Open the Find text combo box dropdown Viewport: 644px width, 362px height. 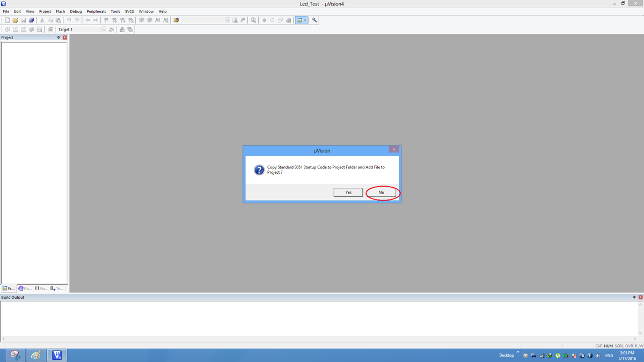[228, 20]
